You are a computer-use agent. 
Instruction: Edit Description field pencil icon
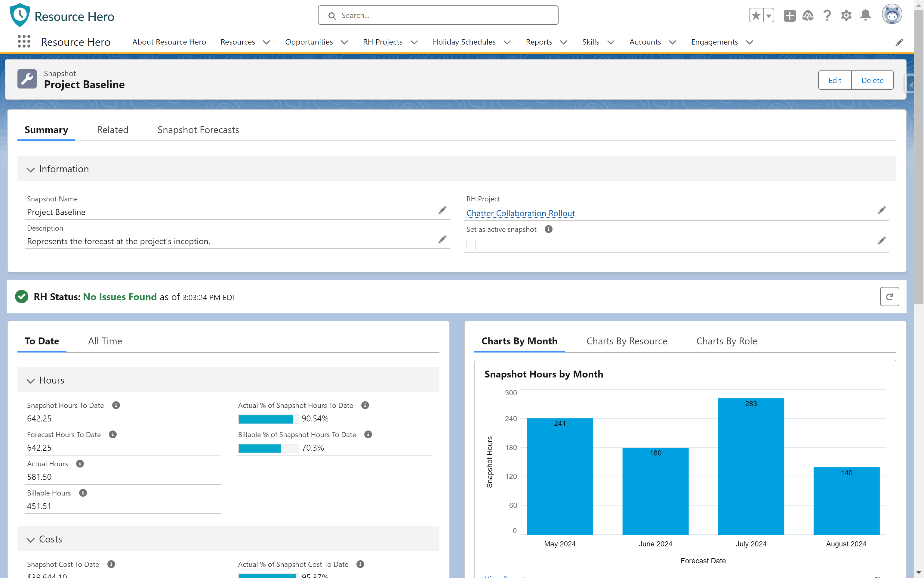(442, 240)
